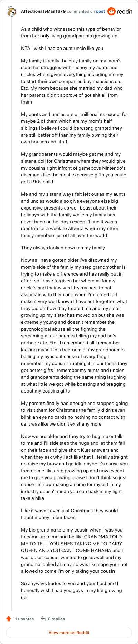Click the orange Reddit Snoo logo icon
The image size is (138, 644).
(x=111, y=11)
